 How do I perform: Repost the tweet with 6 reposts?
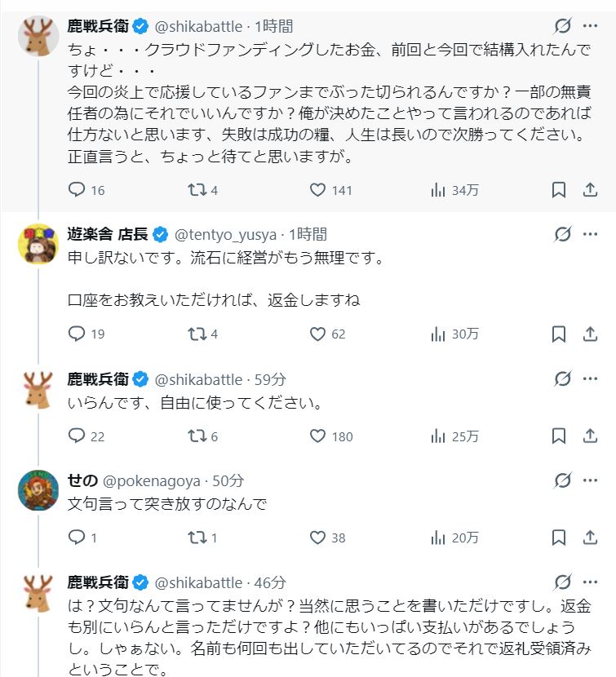(197, 436)
